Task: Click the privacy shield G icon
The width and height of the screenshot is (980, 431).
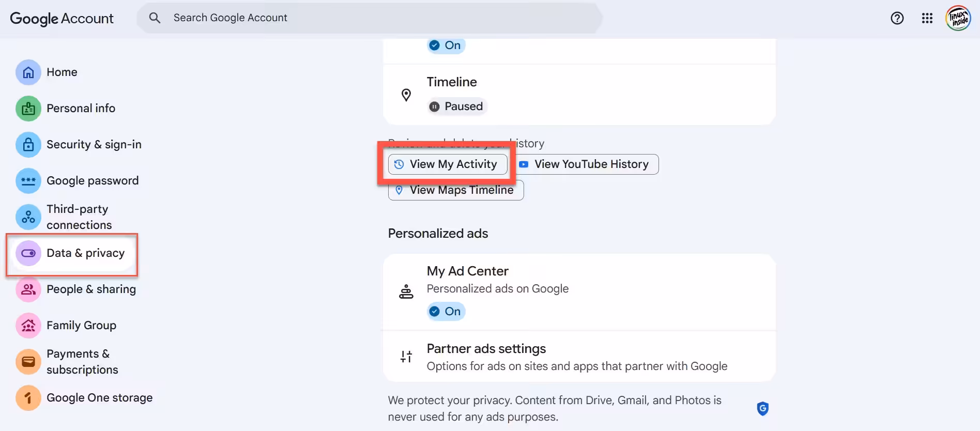Action: point(762,409)
